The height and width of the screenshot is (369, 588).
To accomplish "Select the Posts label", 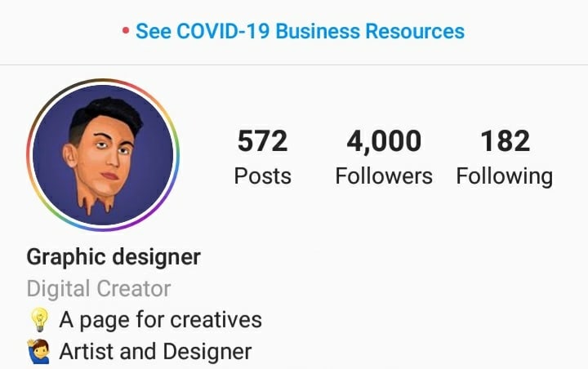I will click(262, 176).
